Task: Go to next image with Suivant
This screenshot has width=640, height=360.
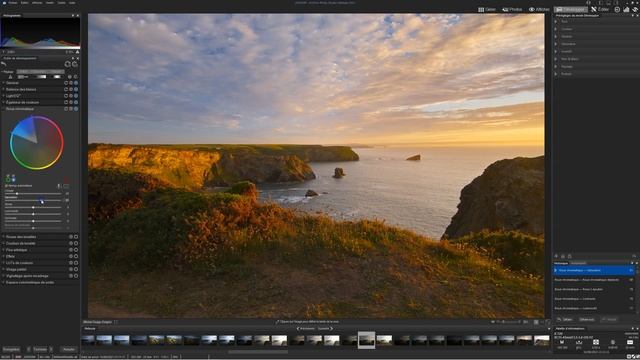Action: [325, 329]
